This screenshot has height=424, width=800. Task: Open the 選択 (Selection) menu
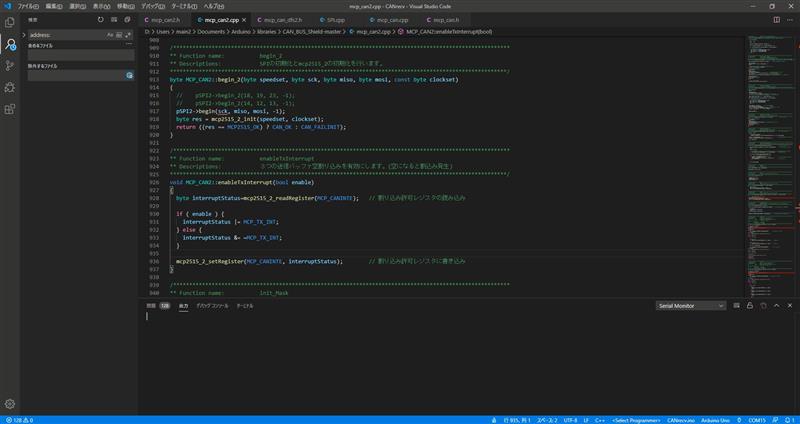78,7
